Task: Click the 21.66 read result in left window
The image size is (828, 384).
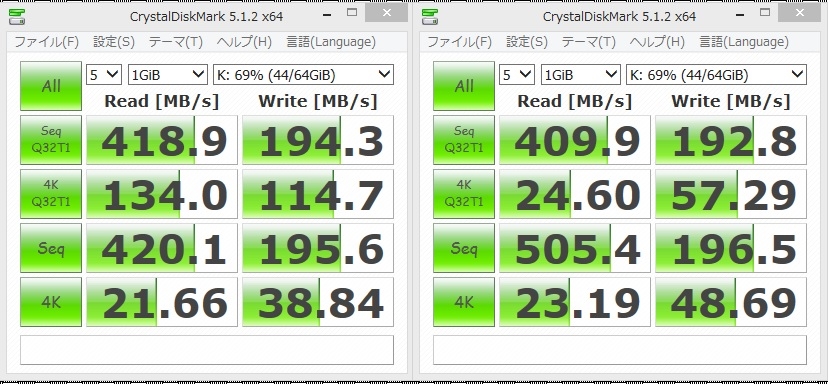Action: point(162,302)
